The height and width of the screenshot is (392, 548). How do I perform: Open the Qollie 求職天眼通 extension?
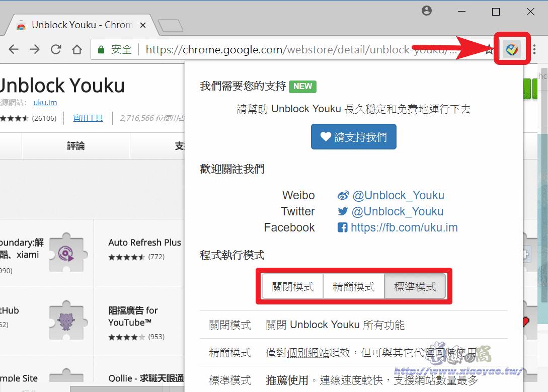146,378
